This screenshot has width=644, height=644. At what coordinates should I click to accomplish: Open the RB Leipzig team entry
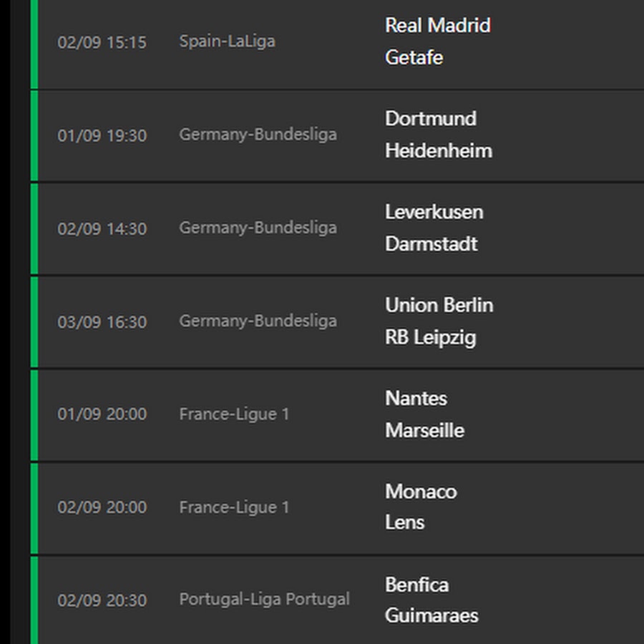coord(431,338)
